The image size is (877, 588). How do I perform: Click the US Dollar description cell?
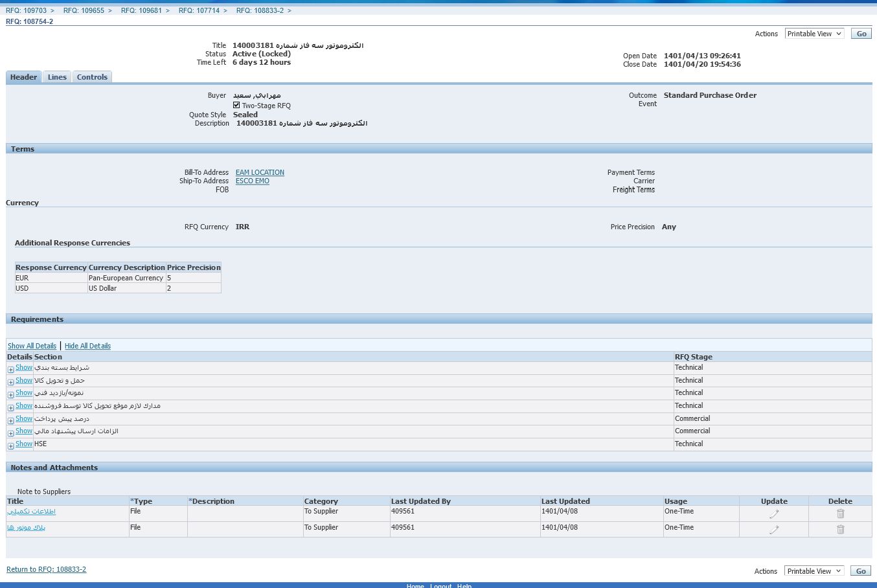126,288
